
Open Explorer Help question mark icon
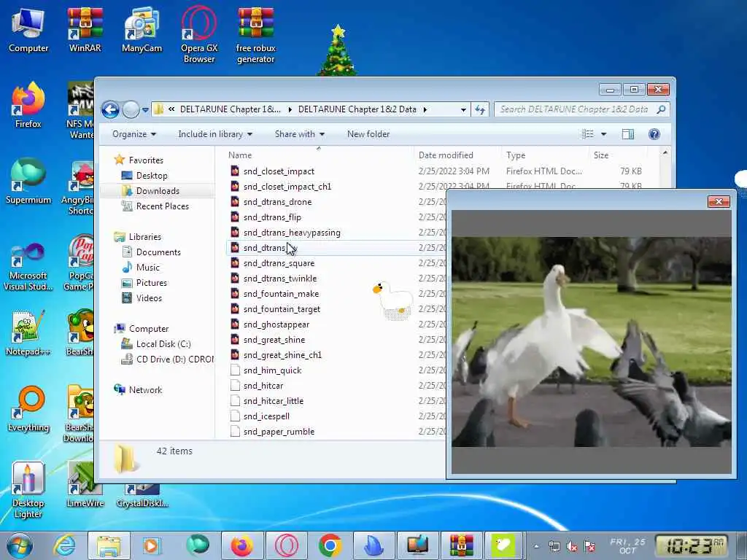tap(654, 134)
